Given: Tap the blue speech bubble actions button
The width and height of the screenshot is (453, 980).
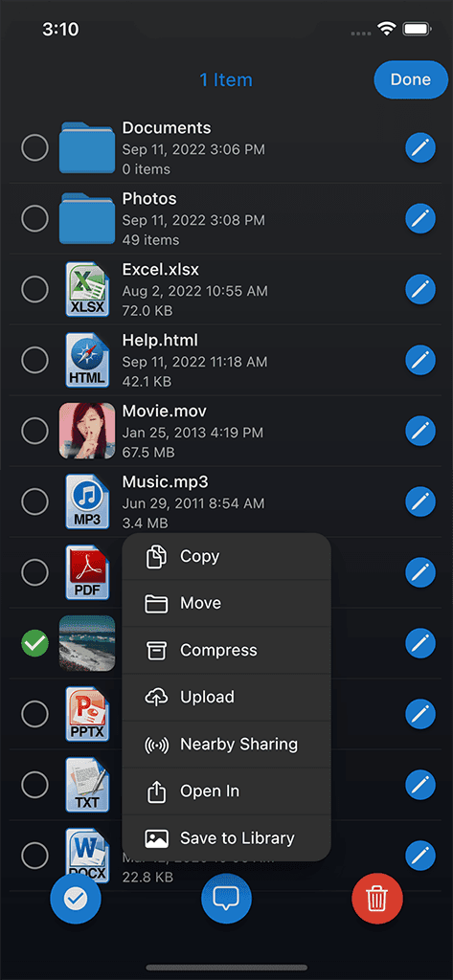Looking at the screenshot, I should click(x=226, y=899).
